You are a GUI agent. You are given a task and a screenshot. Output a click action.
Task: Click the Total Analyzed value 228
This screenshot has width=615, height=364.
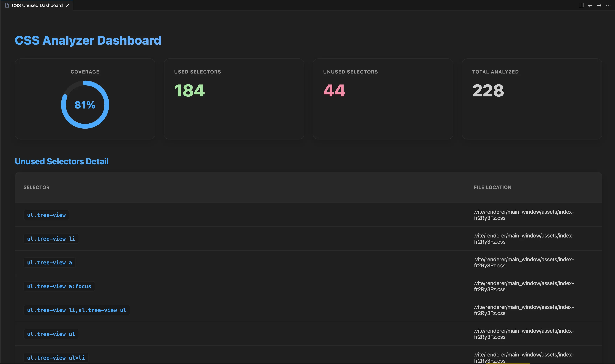coord(488,90)
